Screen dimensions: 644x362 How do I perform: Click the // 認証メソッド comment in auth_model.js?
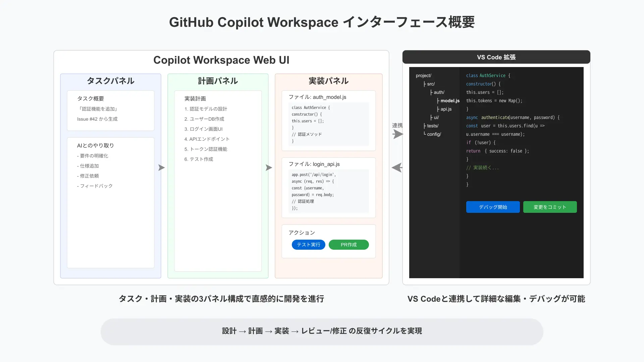pos(307,134)
